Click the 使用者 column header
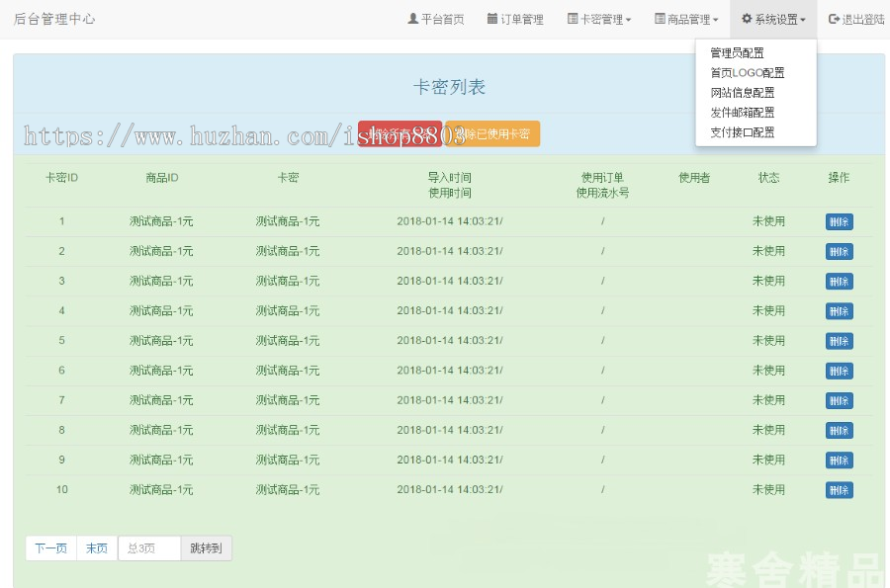 tap(694, 178)
